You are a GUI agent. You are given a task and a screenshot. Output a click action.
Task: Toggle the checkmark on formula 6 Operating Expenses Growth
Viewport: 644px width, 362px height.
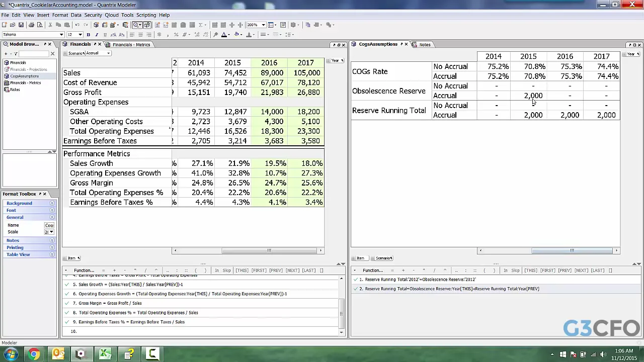pyautogui.click(x=67, y=294)
